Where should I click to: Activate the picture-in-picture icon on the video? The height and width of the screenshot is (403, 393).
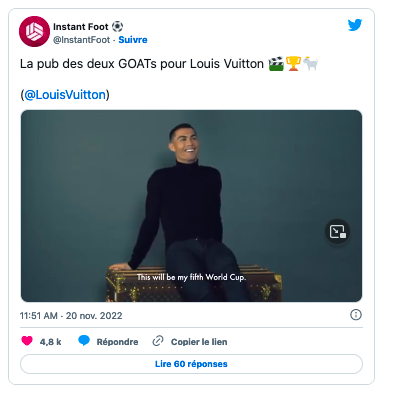click(x=337, y=231)
